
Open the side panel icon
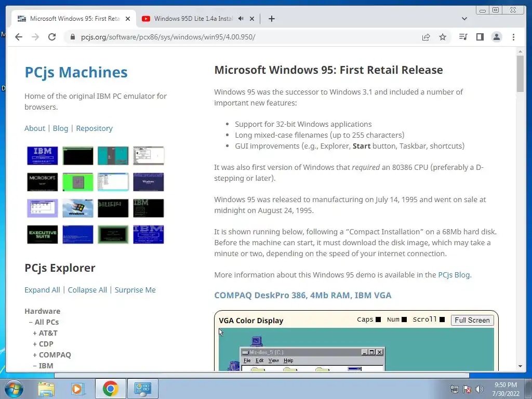tap(480, 37)
